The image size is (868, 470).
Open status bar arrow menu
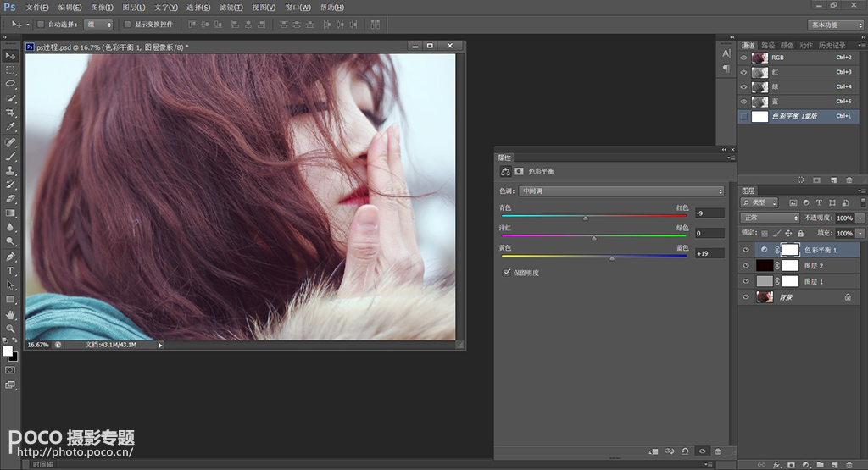pyautogui.click(x=160, y=345)
